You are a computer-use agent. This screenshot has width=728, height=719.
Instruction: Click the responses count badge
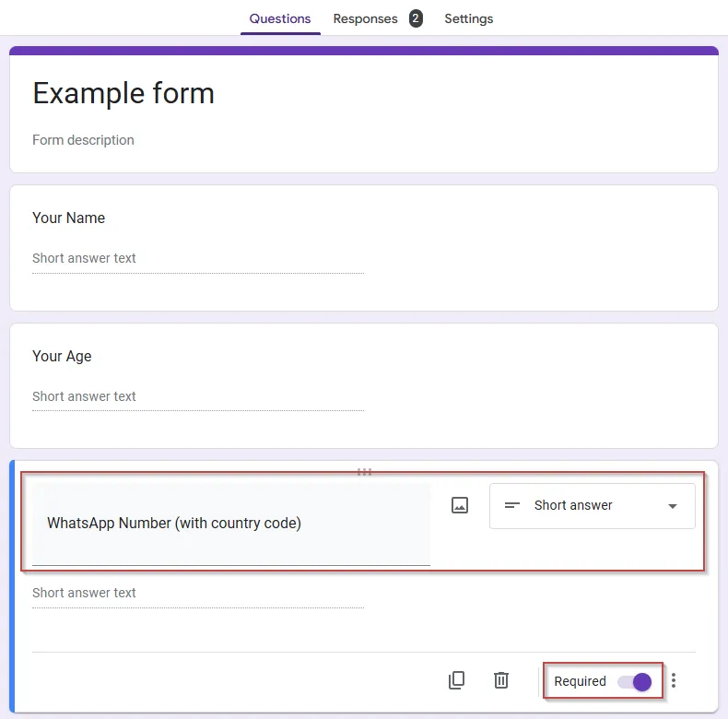[416, 18]
